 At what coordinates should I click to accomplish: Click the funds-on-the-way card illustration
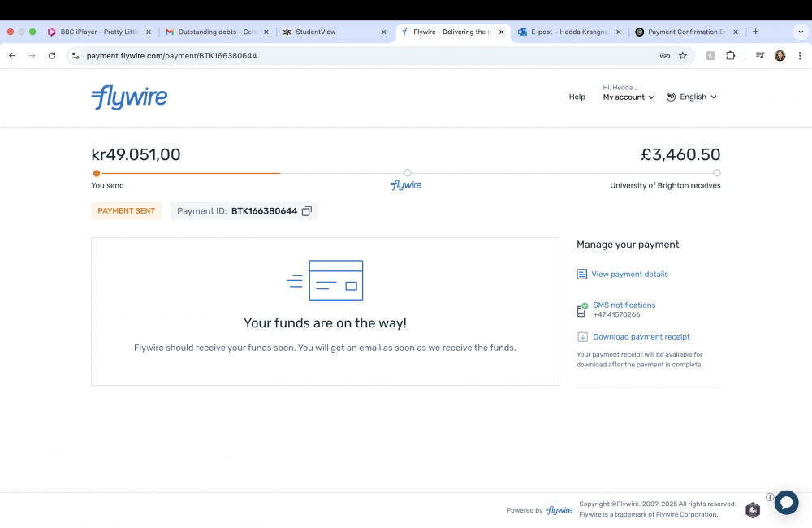[x=326, y=280]
